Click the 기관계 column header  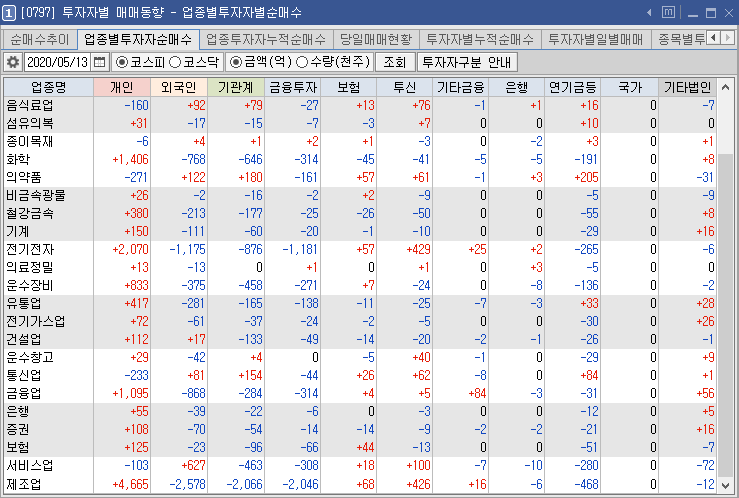(236, 88)
